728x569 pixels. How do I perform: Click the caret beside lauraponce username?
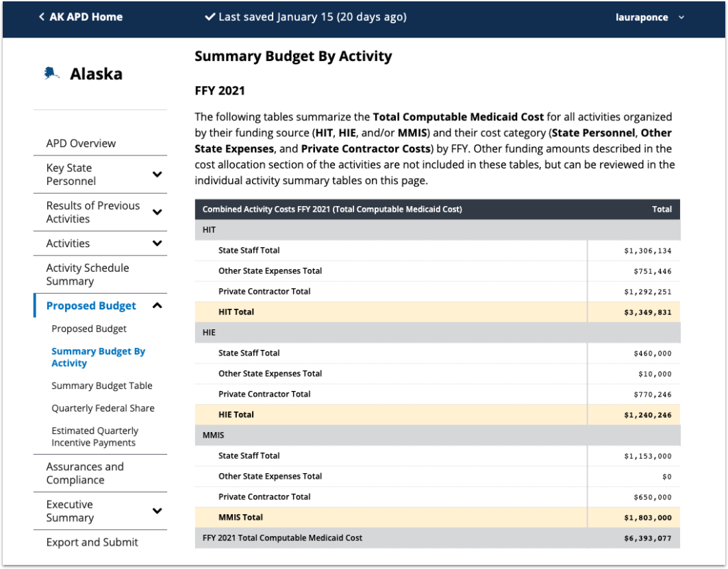681,18
